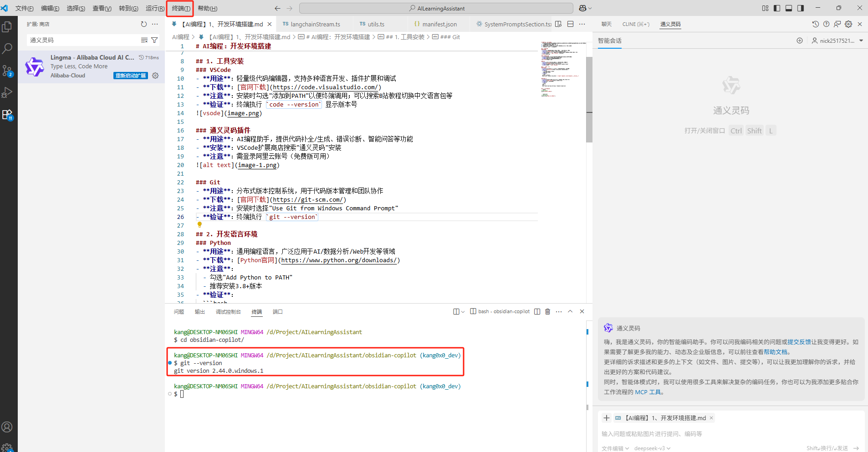Click the code minimap overview
This screenshot has height=452, width=868.
[563, 69]
